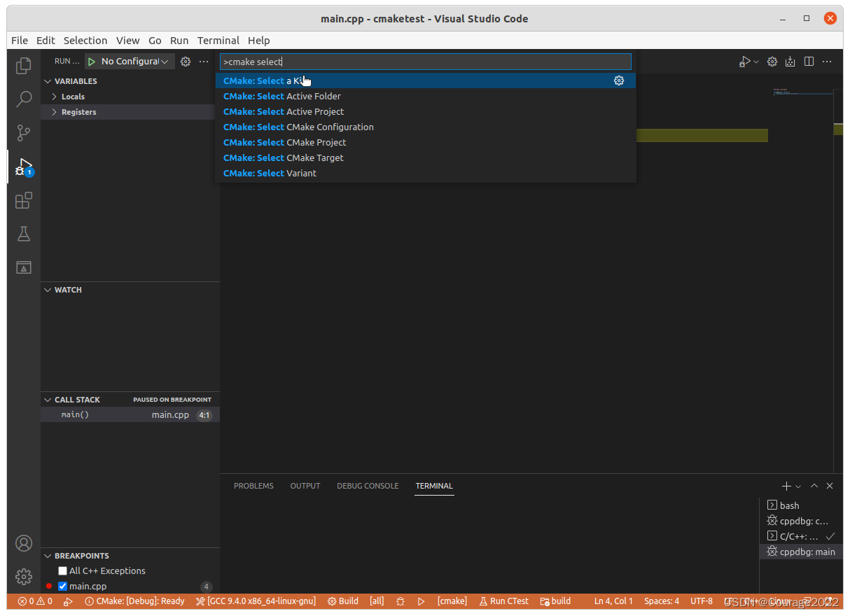Open the Terminal menu

point(218,41)
